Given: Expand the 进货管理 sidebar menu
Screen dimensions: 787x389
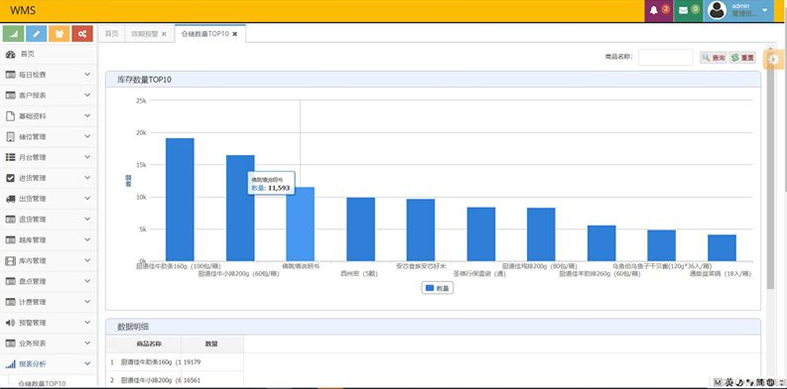Looking at the screenshot, I should point(48,178).
